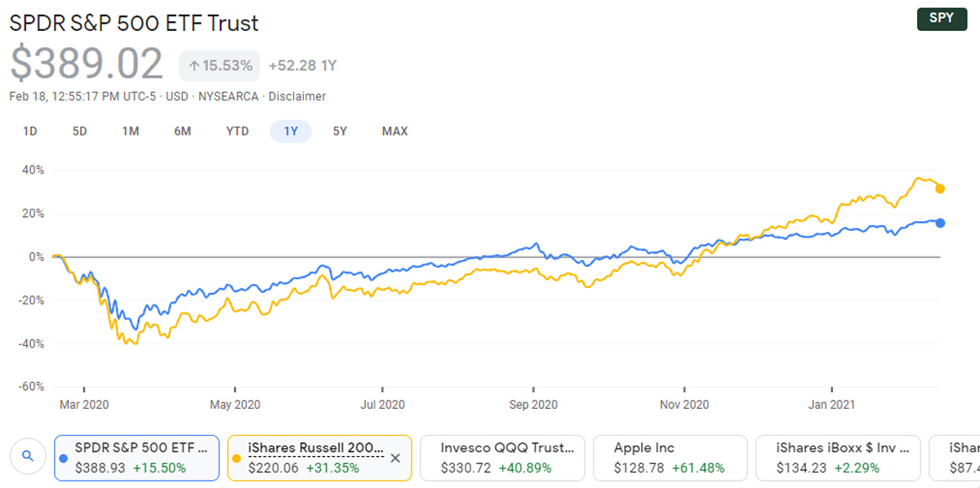980x488 pixels.
Task: Switch chart to YTD range
Action: (x=238, y=131)
